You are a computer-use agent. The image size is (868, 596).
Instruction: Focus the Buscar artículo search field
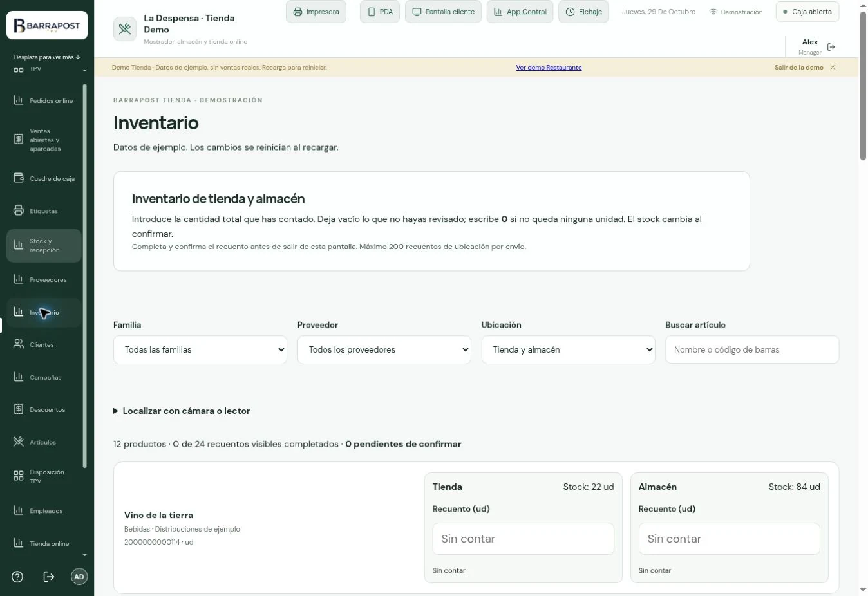click(x=752, y=349)
